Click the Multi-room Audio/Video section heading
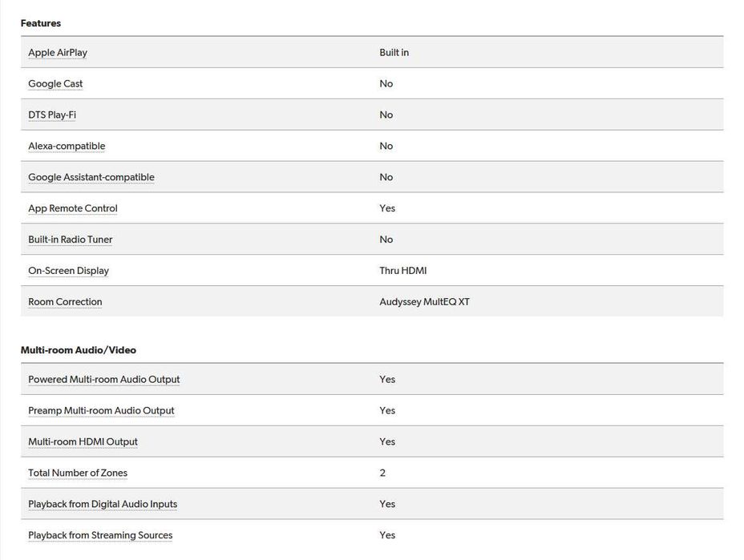Screen dimensions: 744x560 (x=79, y=350)
